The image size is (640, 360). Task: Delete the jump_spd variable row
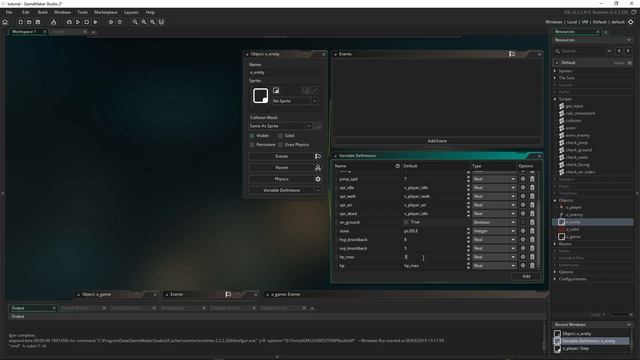pyautogui.click(x=532, y=179)
